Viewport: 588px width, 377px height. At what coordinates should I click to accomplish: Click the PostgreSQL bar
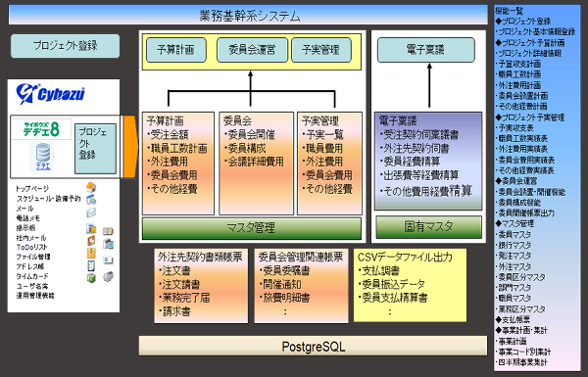click(x=313, y=347)
